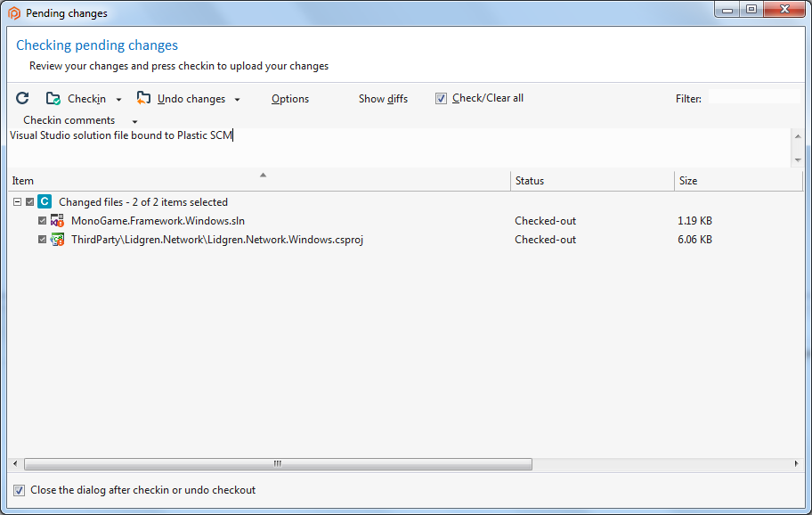Click the Lidgren.Network.Windows.csproj file icon
Screen dimensions: 812x515
[x=57, y=240]
